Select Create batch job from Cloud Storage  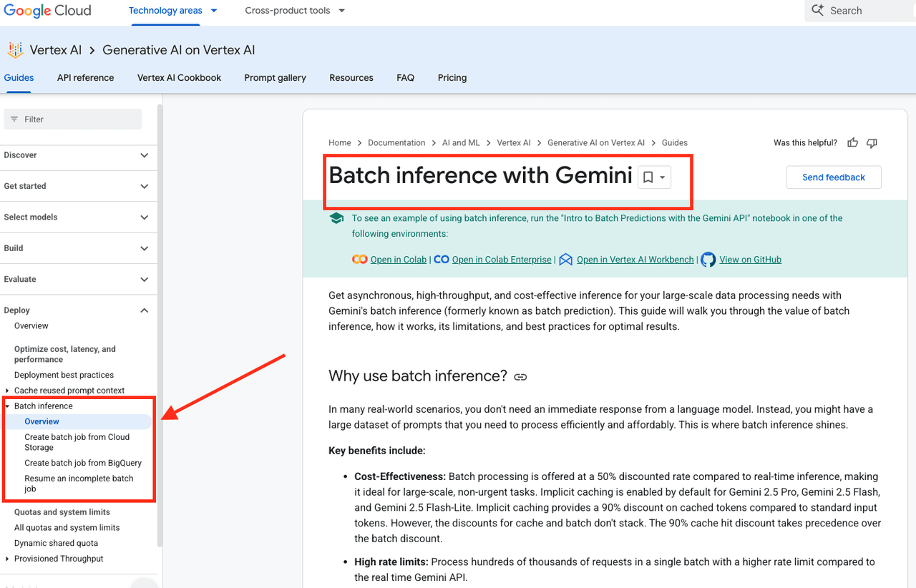(77, 442)
